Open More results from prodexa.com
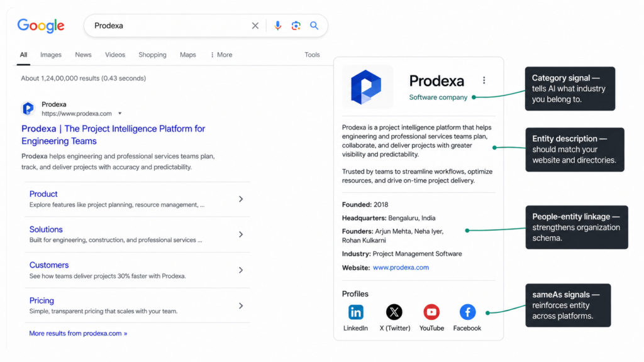This screenshot has height=362, width=644. [x=78, y=333]
